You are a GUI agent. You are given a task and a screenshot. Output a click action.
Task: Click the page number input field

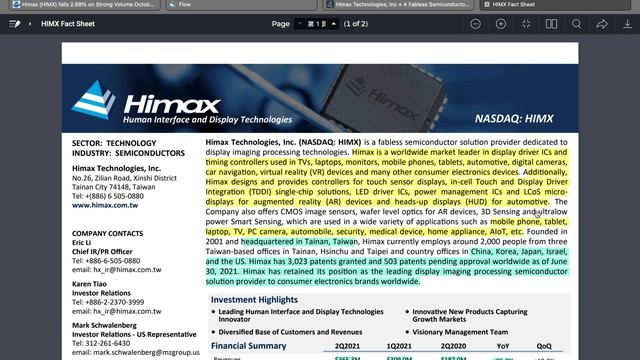(x=317, y=24)
